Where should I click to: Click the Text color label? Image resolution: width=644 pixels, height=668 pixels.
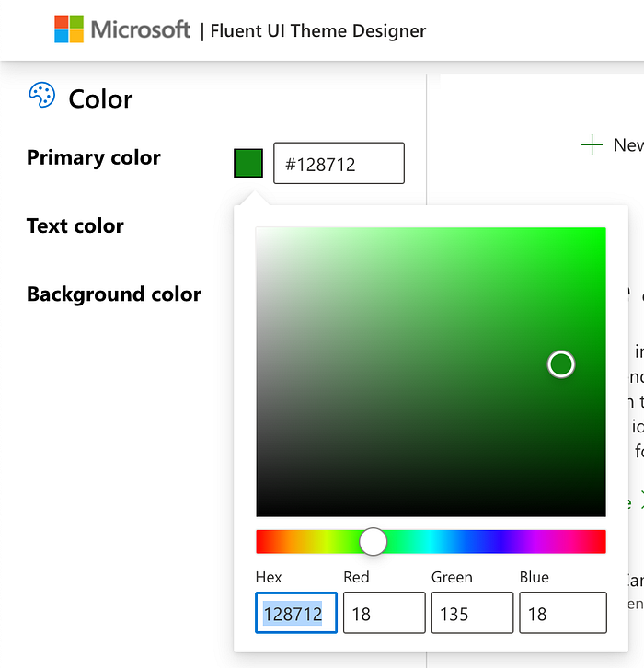click(75, 225)
